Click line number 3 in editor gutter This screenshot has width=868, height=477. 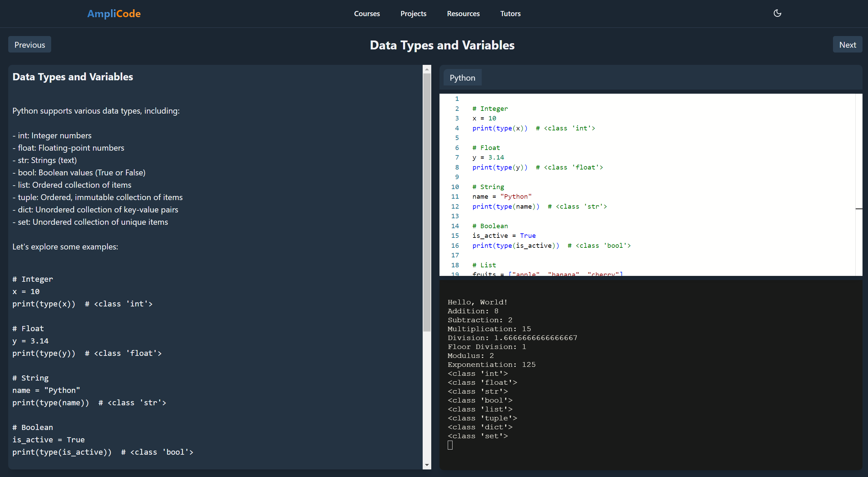click(x=457, y=118)
